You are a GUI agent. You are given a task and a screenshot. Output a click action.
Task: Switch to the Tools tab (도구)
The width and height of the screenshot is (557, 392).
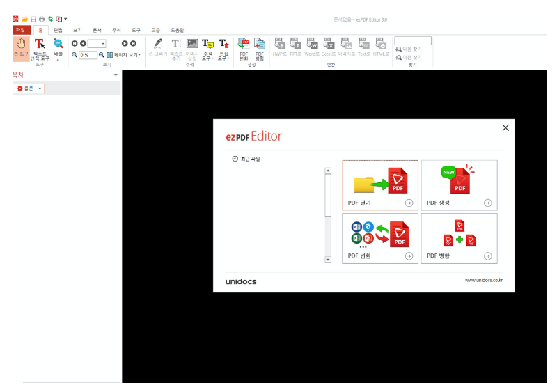click(136, 30)
